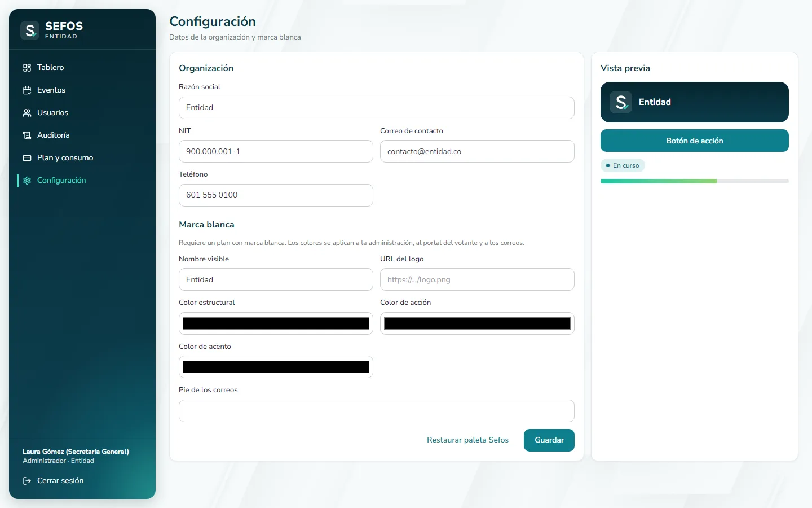Click the URL del logo field
The width and height of the screenshot is (812, 508).
click(x=477, y=279)
